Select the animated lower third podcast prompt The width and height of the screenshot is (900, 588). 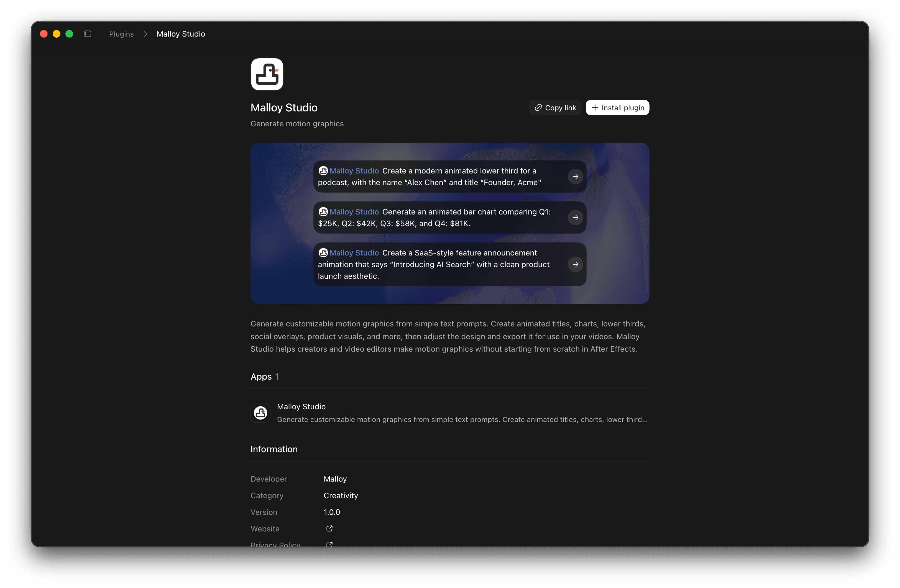[x=450, y=177]
